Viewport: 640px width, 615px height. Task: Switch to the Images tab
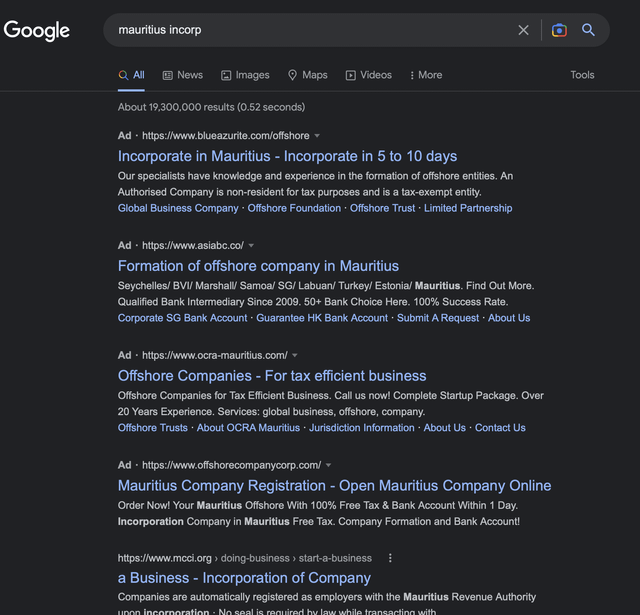[245, 75]
